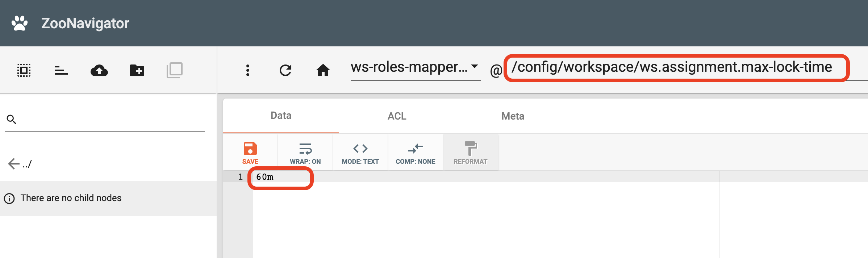868x258 pixels.
Task: Go to root via home icon
Action: click(x=323, y=70)
